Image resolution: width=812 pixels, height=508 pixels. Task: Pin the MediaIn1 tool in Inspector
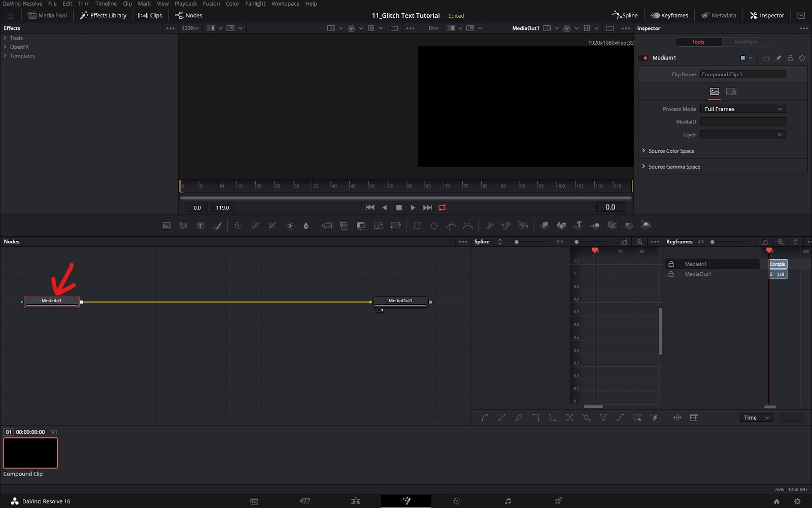coord(779,58)
